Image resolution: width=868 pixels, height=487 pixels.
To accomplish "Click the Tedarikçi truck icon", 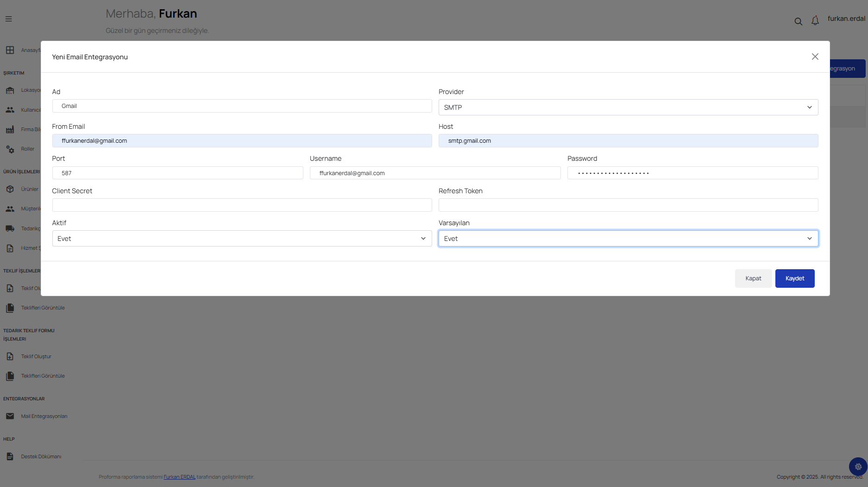I will pyautogui.click(x=10, y=228).
